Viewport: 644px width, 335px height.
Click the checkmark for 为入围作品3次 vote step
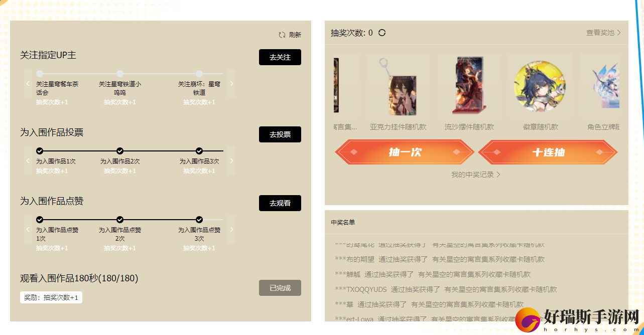tap(199, 151)
